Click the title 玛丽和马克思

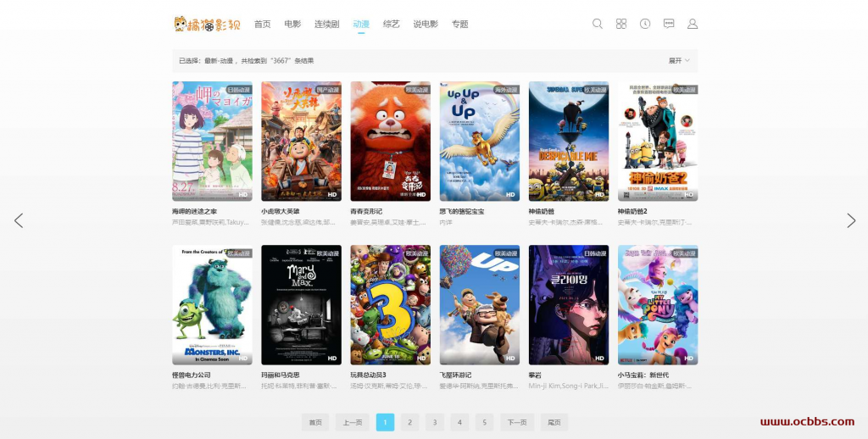point(280,375)
